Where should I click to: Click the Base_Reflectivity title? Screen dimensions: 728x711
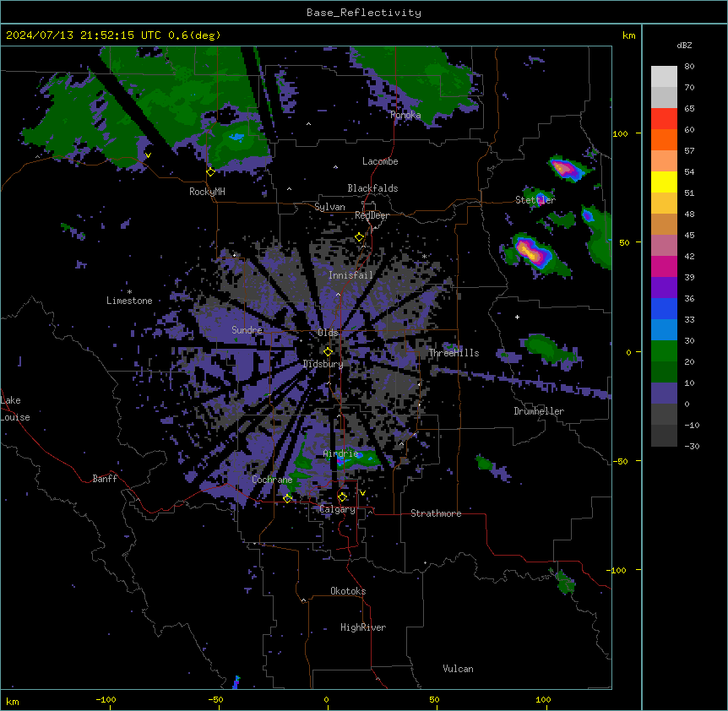[x=364, y=13]
